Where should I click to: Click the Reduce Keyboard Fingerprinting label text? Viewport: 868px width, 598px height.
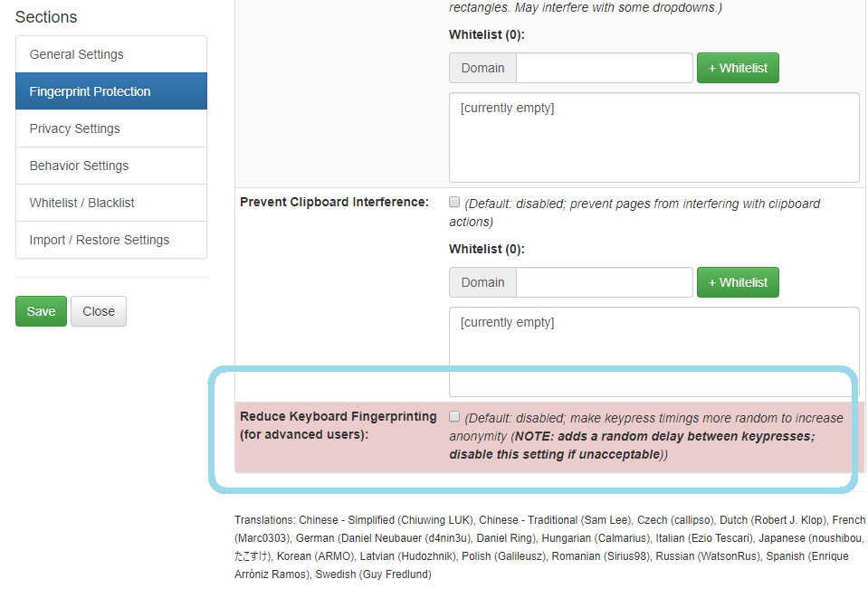point(339,425)
